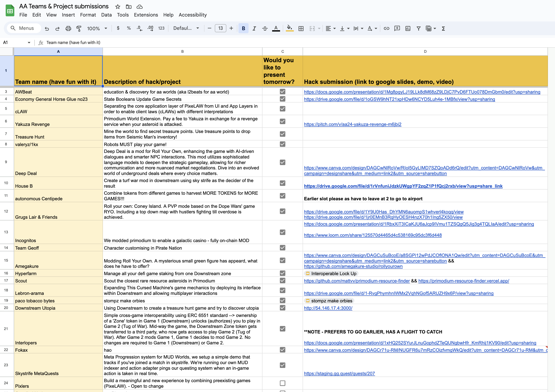Toggle bold formatting
555x392 pixels.
[243, 28]
